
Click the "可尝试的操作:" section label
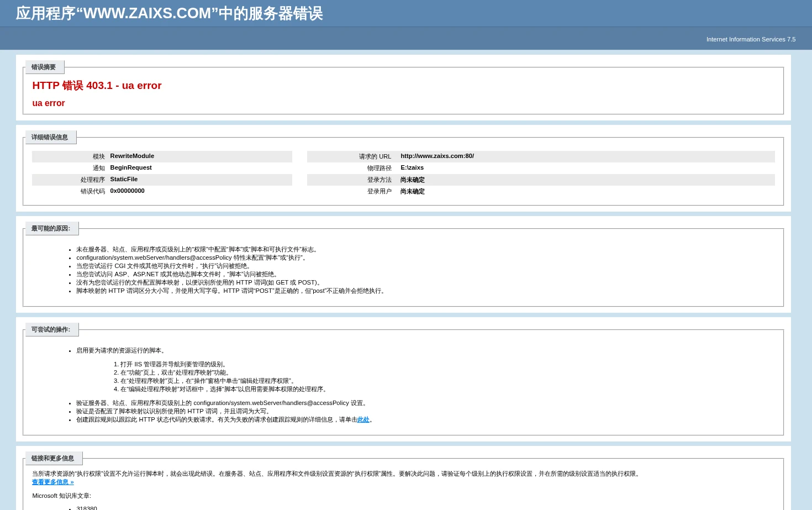pos(51,330)
